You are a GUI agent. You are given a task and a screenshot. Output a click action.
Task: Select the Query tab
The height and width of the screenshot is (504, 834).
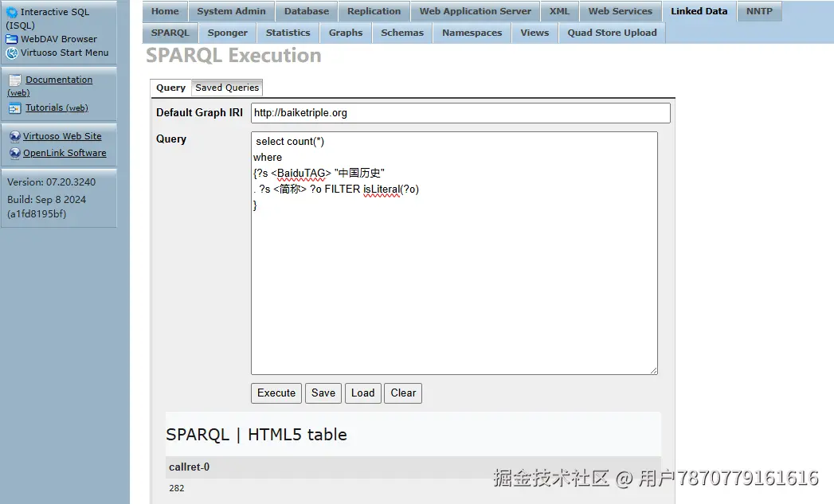coord(170,88)
